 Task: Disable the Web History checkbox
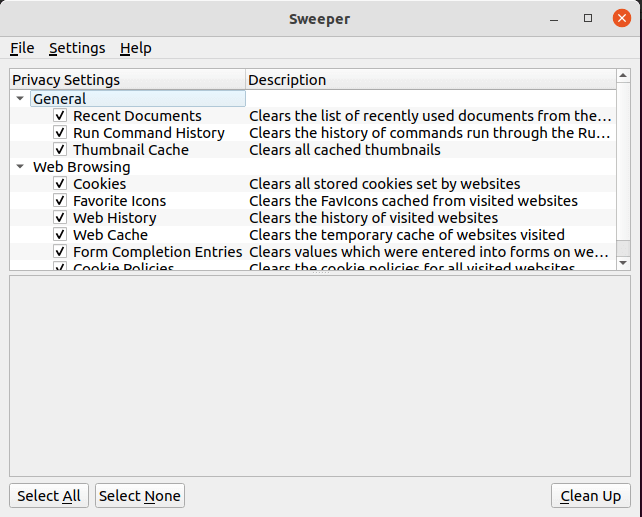click(x=60, y=217)
